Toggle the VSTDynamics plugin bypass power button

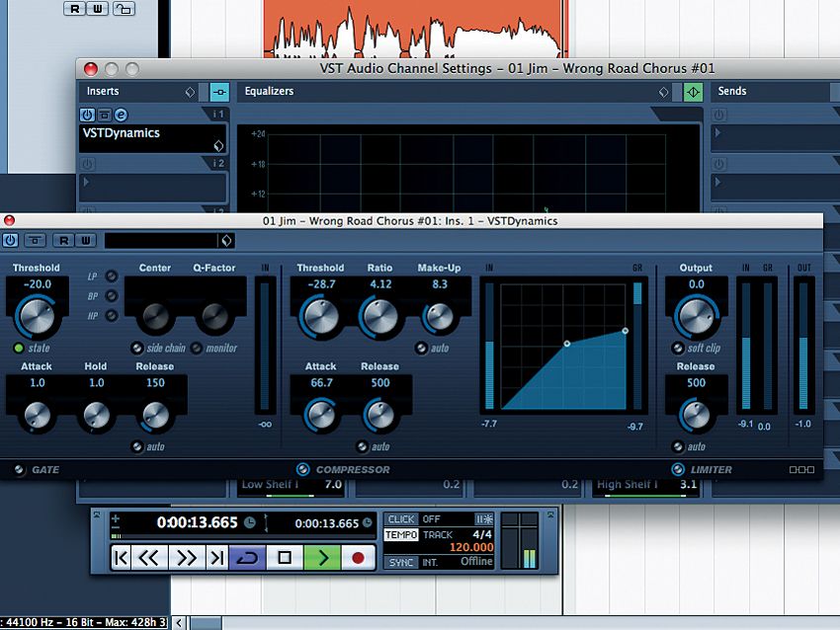pos(10,240)
